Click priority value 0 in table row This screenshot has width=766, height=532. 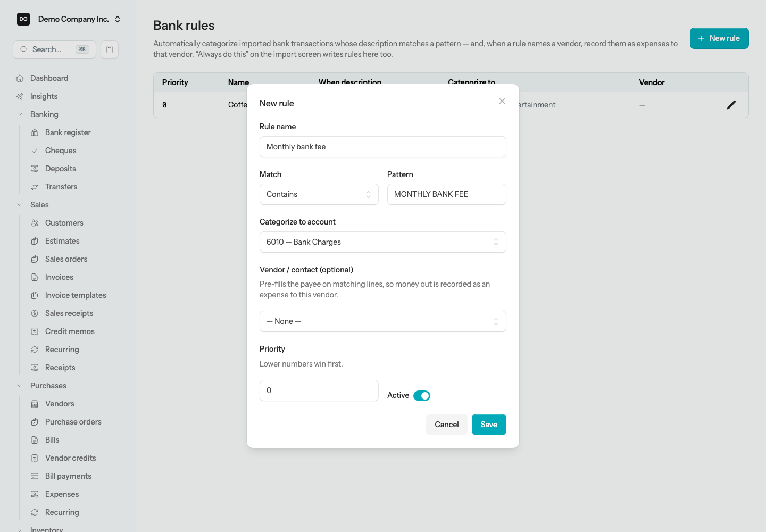164,105
